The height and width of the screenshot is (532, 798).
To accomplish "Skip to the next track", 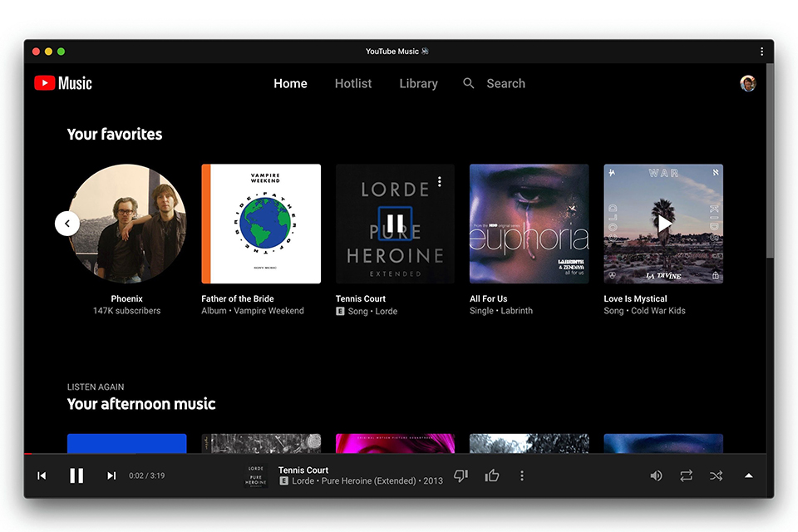I will (111, 475).
